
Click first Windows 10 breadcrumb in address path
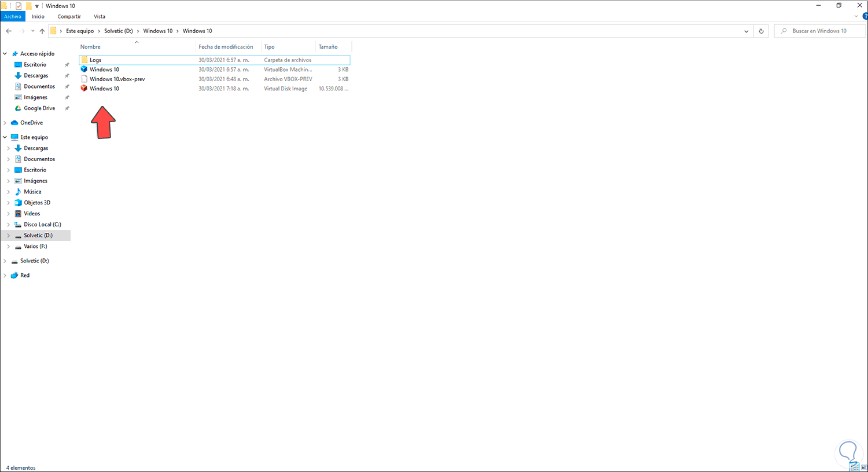(x=158, y=31)
